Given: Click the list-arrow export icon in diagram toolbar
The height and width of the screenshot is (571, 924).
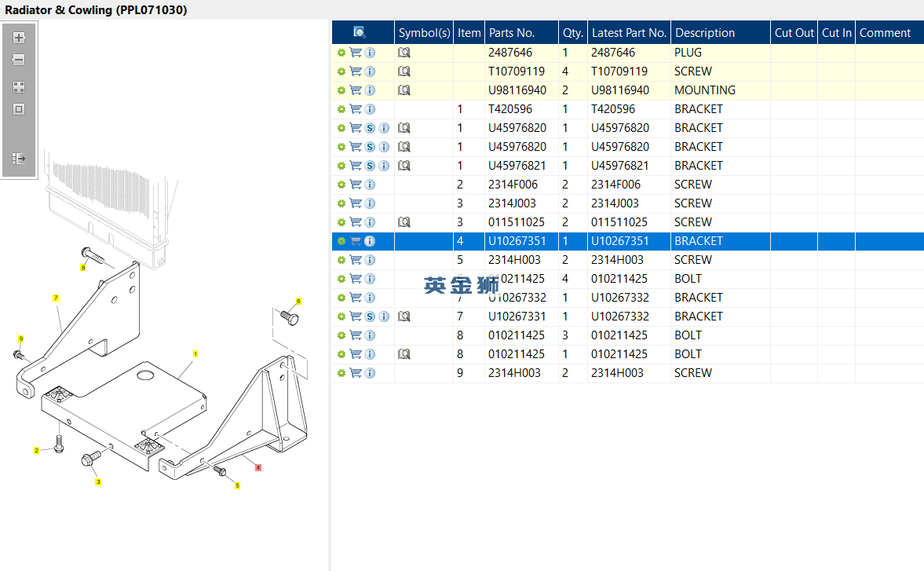Looking at the screenshot, I should coord(20,159).
